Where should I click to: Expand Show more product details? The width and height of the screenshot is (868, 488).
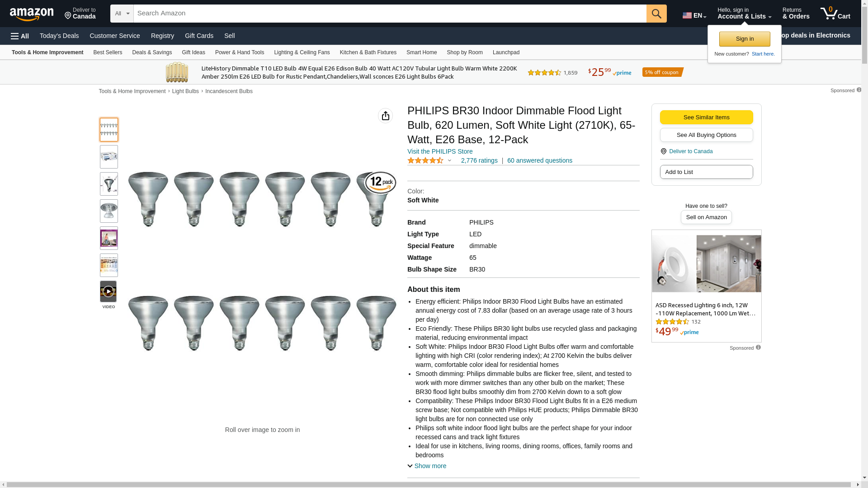(x=427, y=466)
